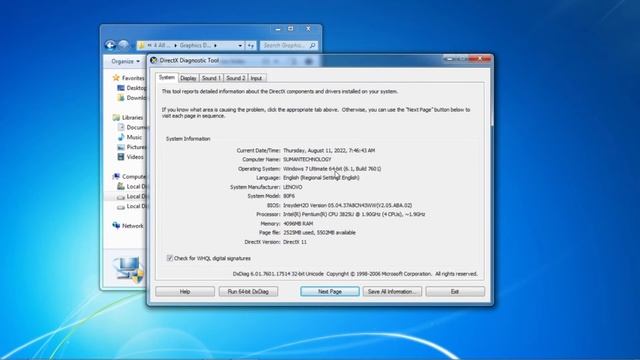The image size is (640, 360).
Task: Select Libraries in Explorer sidebar
Action: [x=132, y=117]
